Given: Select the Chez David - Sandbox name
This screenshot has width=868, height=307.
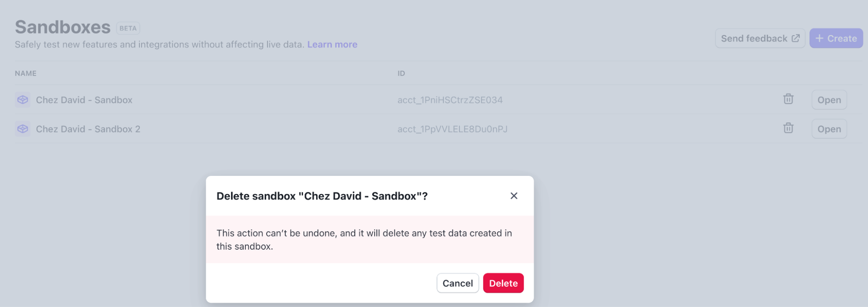Looking at the screenshot, I should click(84, 100).
